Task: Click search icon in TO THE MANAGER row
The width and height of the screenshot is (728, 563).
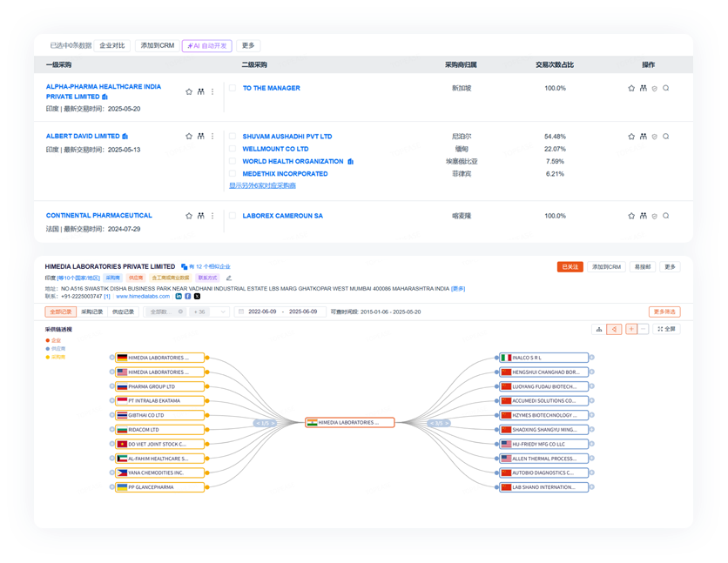Action: point(666,88)
